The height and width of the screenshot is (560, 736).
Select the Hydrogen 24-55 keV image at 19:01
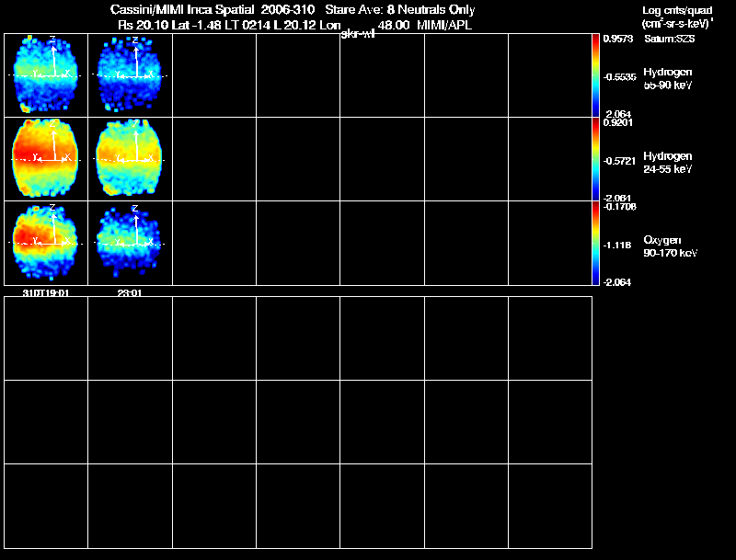pos(46,159)
